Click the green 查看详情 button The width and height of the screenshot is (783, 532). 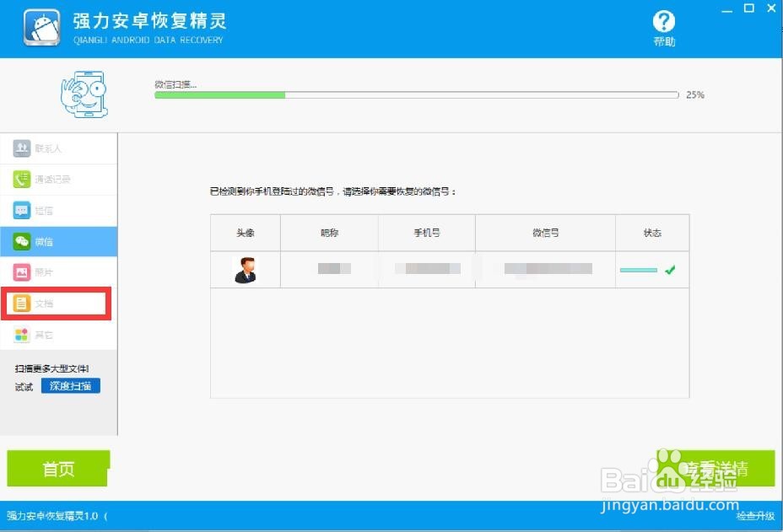tap(715, 468)
